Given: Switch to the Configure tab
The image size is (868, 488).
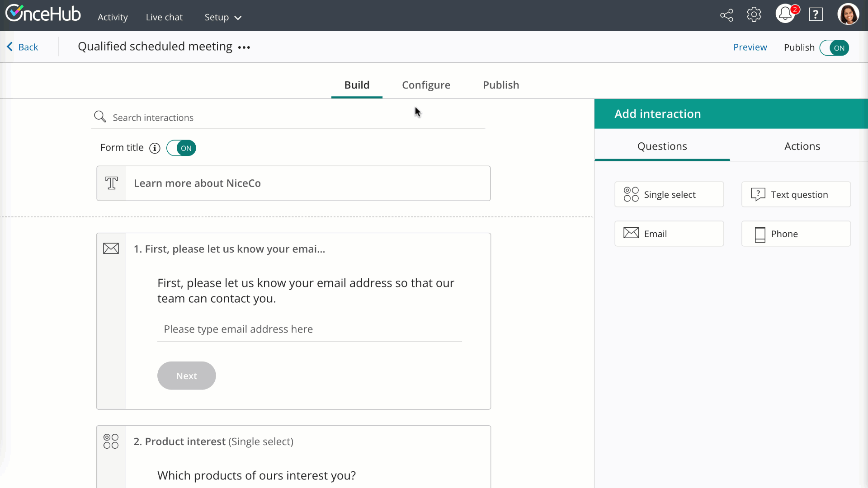Looking at the screenshot, I should click(x=426, y=85).
